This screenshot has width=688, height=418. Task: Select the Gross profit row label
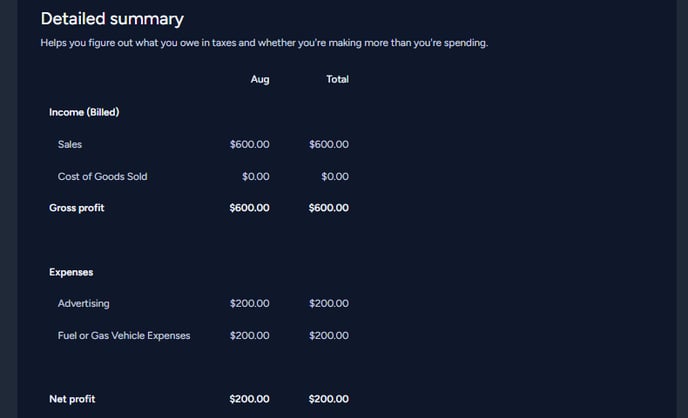76,208
